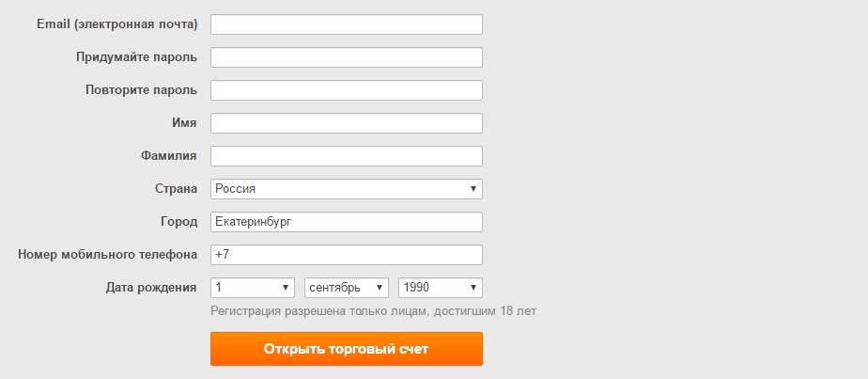Open the birth year dropdown 1990
The height and width of the screenshot is (379, 868).
(441, 288)
